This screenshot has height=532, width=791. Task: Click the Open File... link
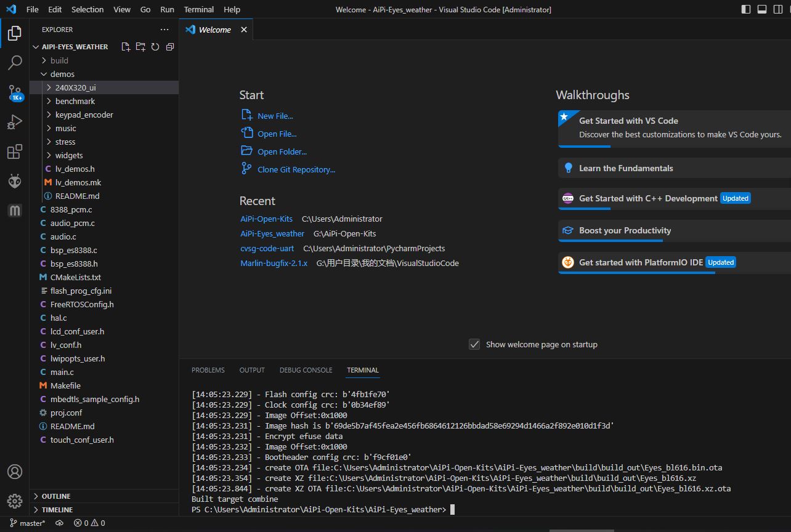(x=277, y=134)
